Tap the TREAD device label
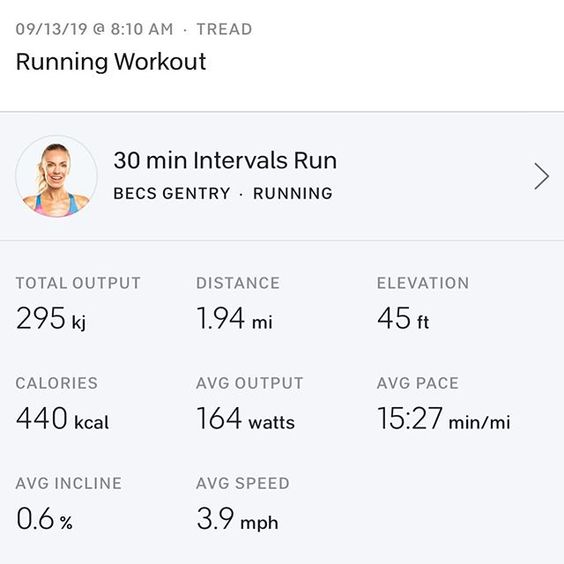The image size is (564, 564). click(x=224, y=29)
